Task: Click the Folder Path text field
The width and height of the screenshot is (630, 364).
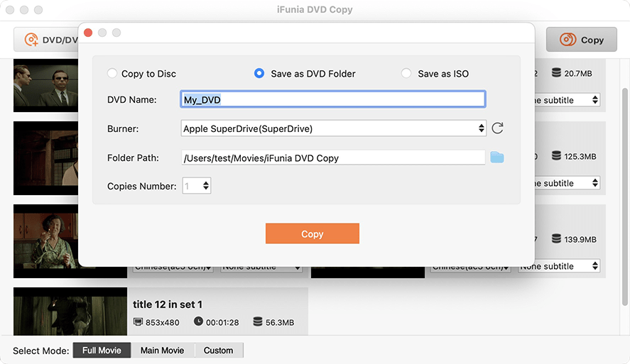Action: (333, 158)
